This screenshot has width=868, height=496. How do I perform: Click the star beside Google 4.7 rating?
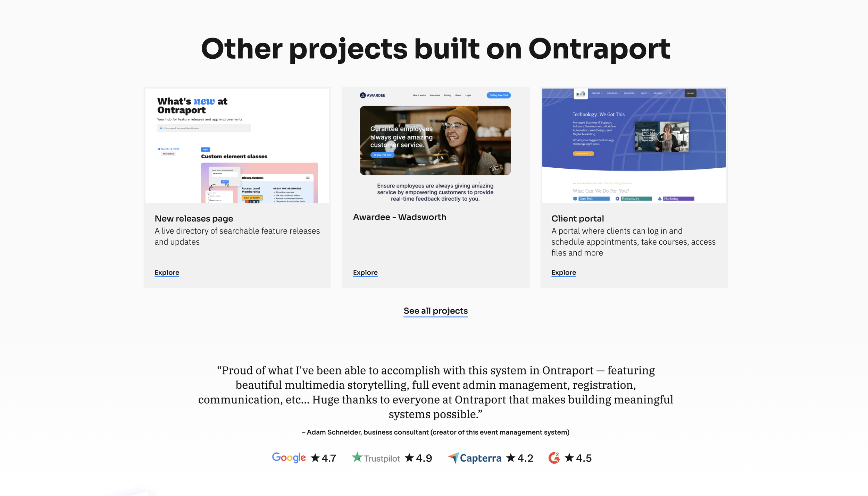point(315,458)
